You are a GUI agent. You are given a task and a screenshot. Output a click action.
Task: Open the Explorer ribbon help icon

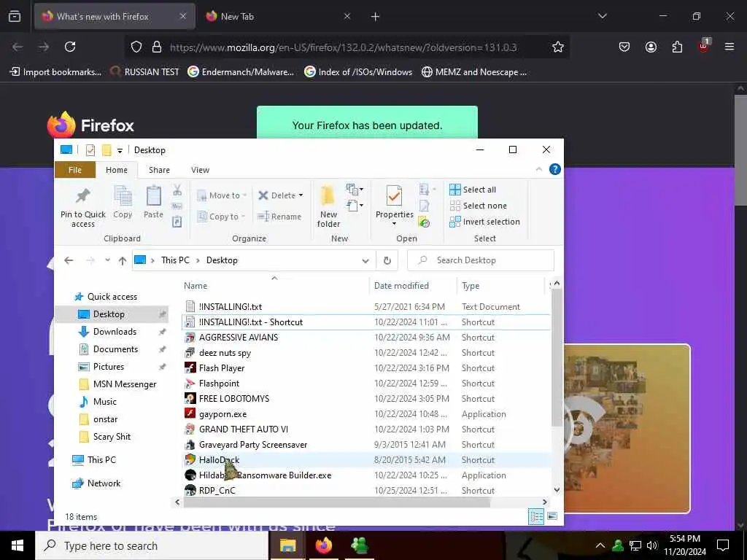(x=555, y=169)
